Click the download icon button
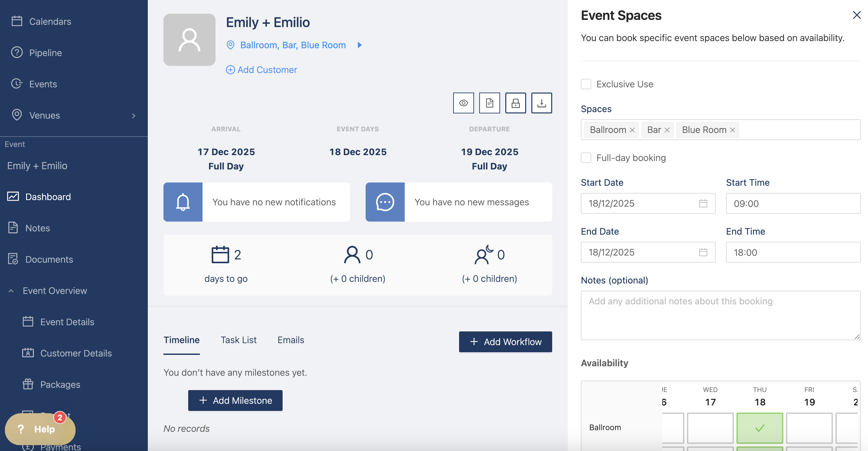Viewport: 868px width, 451px height. 541,103
